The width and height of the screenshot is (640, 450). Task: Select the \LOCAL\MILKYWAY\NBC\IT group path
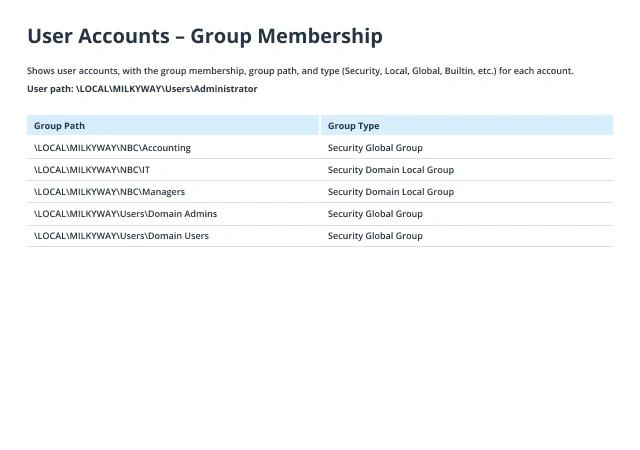coord(92,170)
